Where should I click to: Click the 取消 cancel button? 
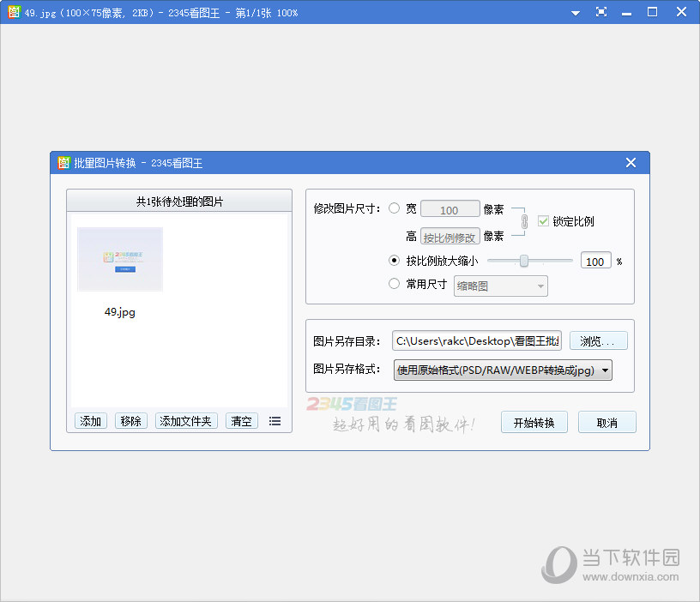pyautogui.click(x=606, y=422)
